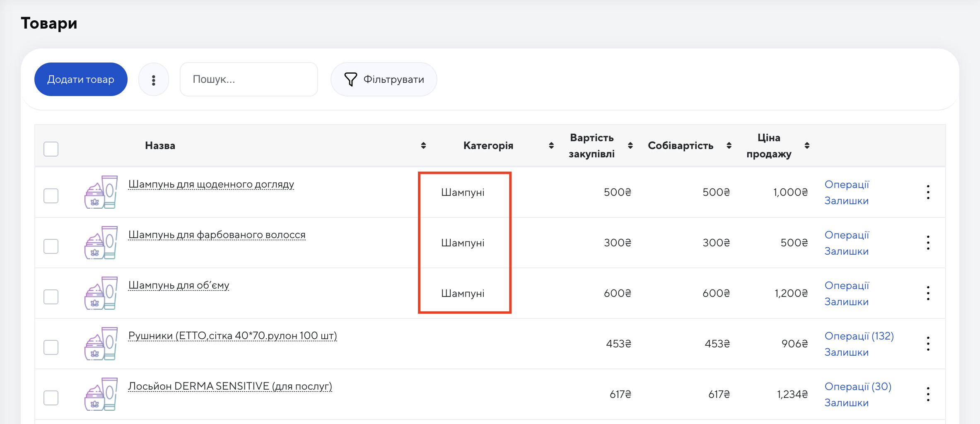980x424 pixels.
Task: Check the box for Шампунь для щоденного догляду
Action: pos(51,196)
